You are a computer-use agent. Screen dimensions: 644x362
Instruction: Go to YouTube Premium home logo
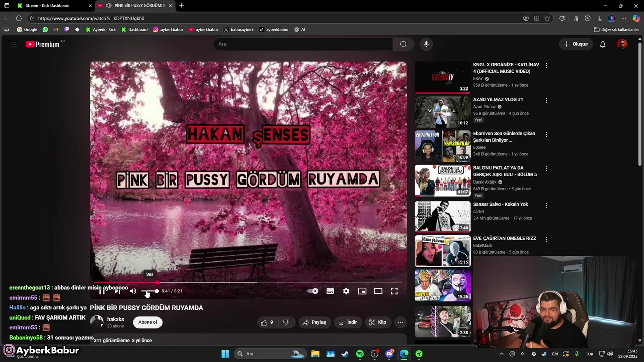click(43, 44)
